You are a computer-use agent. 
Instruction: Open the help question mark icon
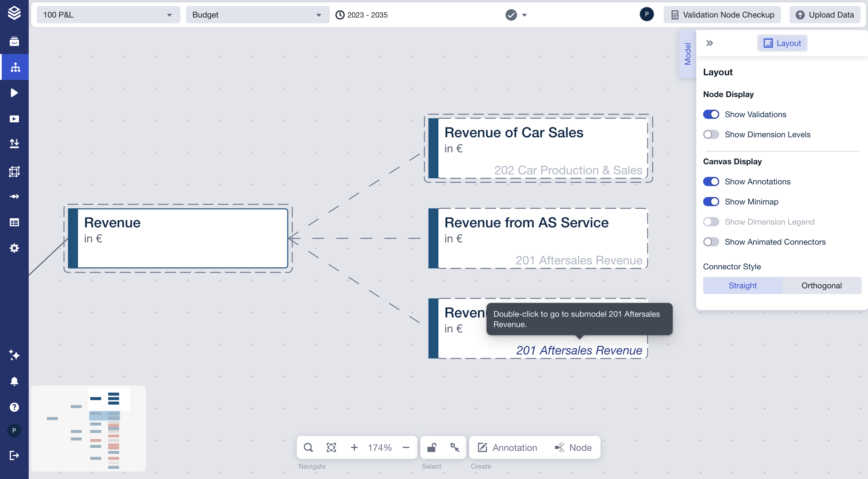click(14, 407)
